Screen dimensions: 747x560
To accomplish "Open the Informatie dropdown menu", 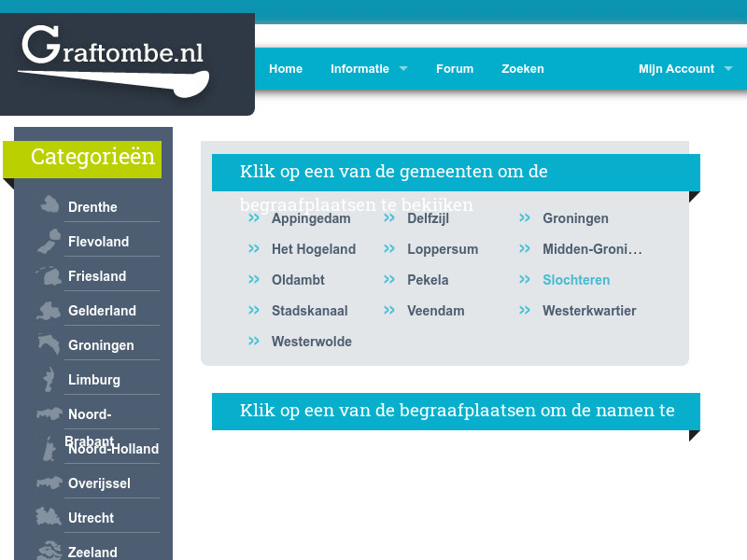I will point(361,68).
